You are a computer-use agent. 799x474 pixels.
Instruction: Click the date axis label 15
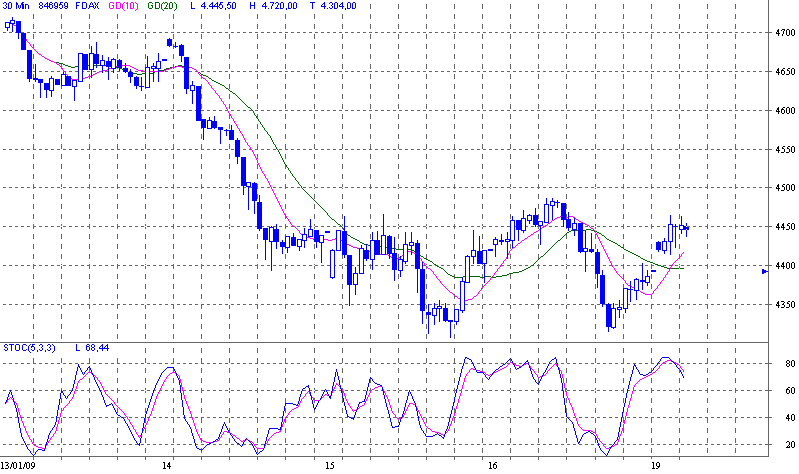pos(330,466)
